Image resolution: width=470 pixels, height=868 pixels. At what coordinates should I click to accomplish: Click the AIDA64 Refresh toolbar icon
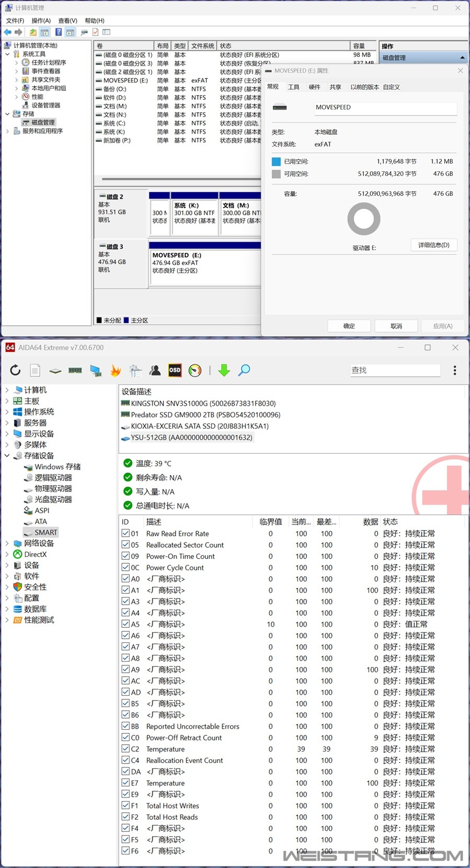click(15, 370)
